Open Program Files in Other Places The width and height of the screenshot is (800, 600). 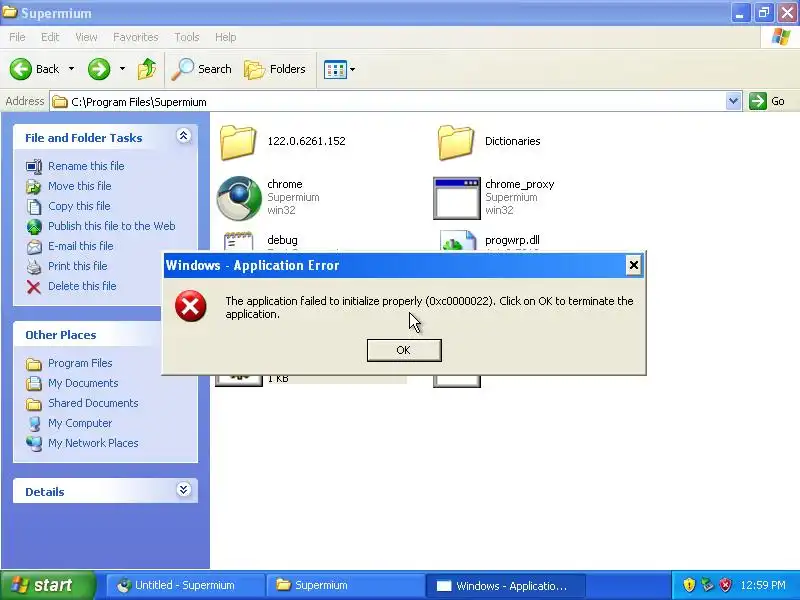(x=80, y=363)
